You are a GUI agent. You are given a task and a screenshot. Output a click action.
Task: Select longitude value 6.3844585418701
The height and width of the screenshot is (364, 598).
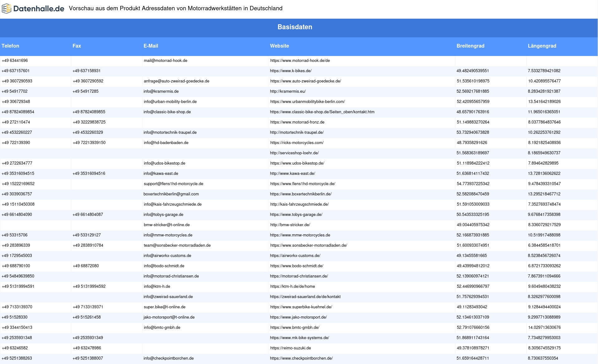tap(544, 245)
